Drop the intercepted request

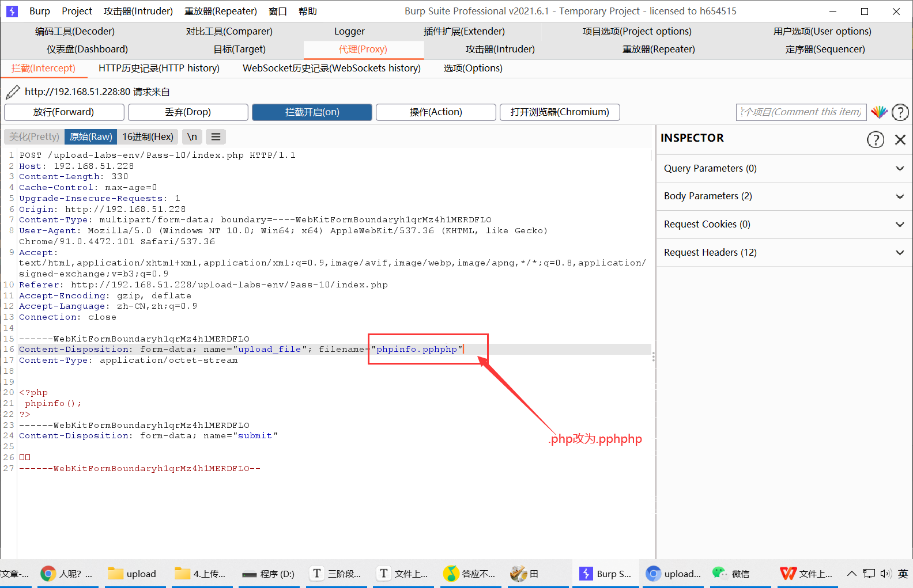[x=188, y=112]
